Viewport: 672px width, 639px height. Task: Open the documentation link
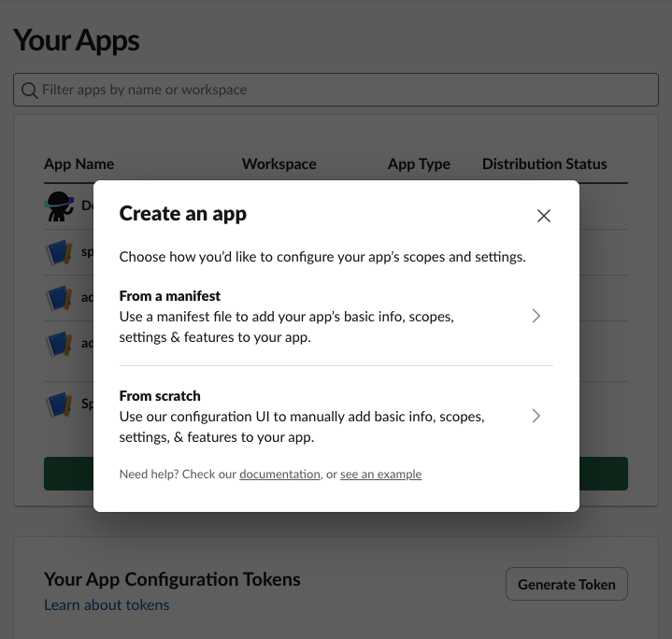pyautogui.click(x=279, y=475)
